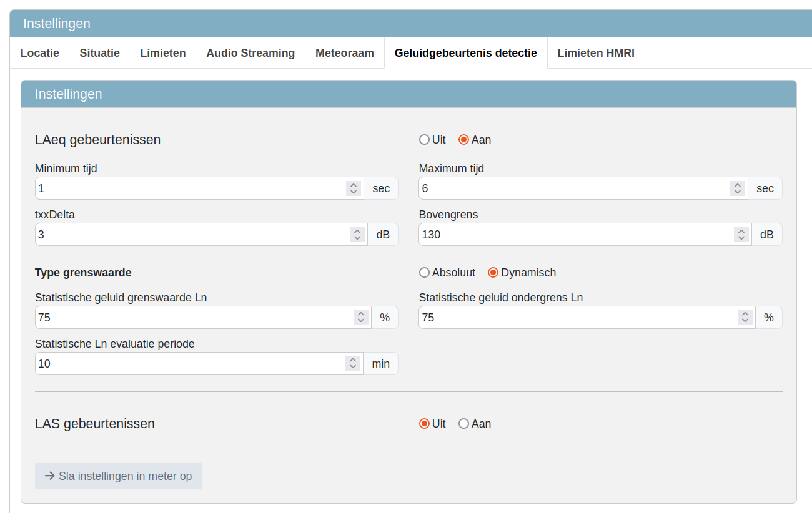Click stepper arrows in Minimum tijd field
The height and width of the screenshot is (513, 812).
coord(354,188)
